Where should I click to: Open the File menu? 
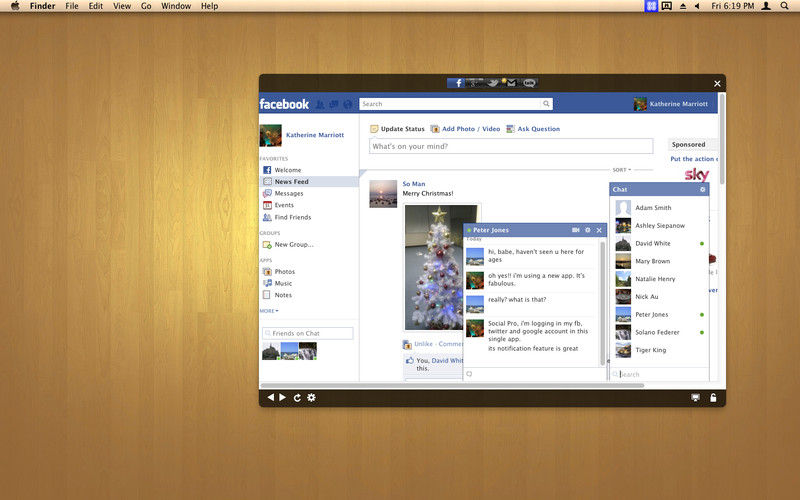pos(71,6)
